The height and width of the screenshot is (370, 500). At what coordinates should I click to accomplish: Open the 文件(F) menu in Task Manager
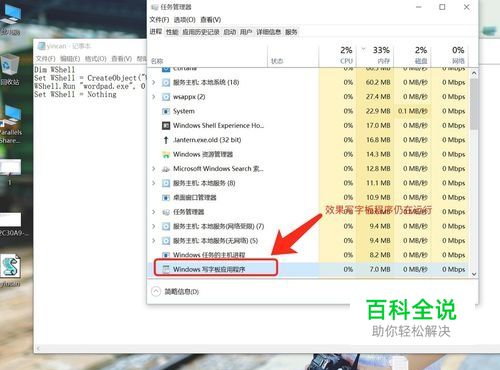click(x=159, y=20)
